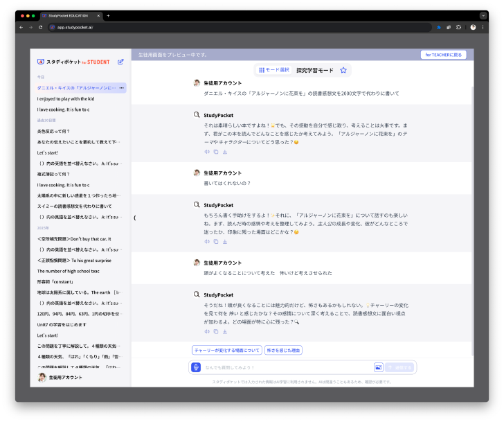Copy the もちろん書く手助け reply text
This screenshot has height=422, width=504.
(216, 242)
